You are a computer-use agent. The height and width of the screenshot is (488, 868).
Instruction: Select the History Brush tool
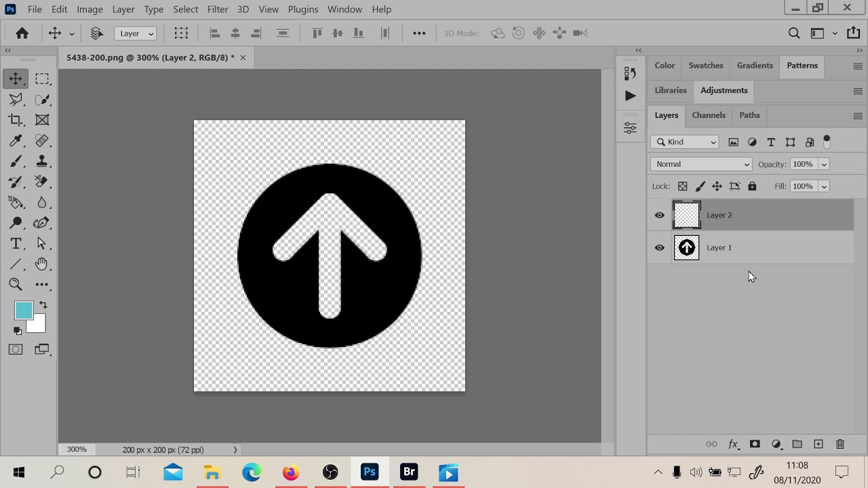[16, 182]
